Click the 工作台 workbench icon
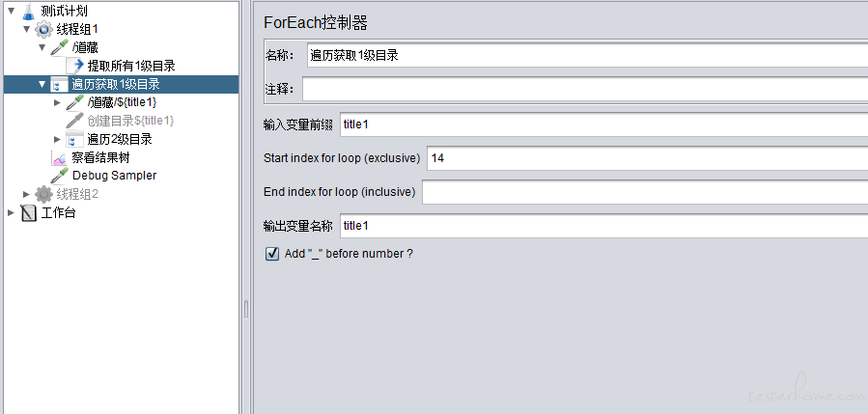 [29, 212]
